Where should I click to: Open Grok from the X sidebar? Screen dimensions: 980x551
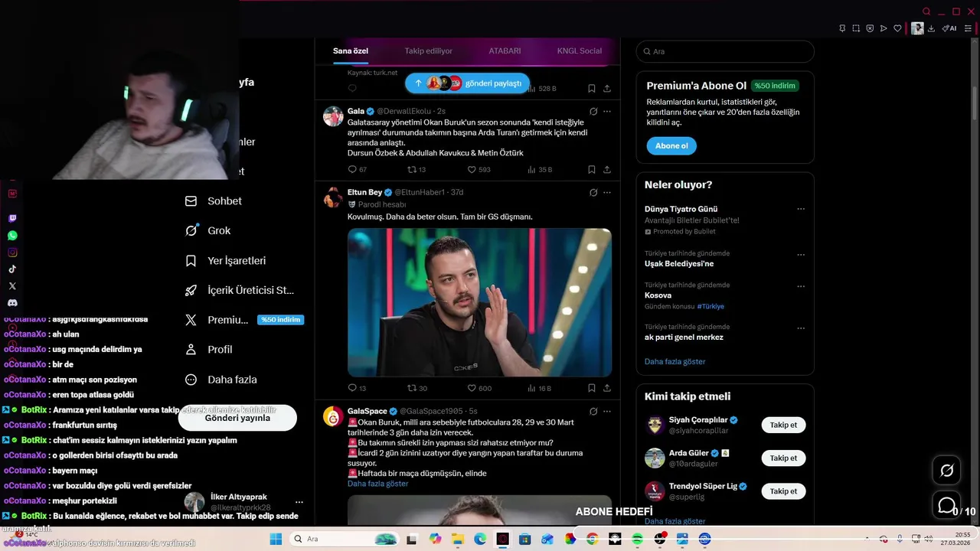pyautogui.click(x=208, y=230)
